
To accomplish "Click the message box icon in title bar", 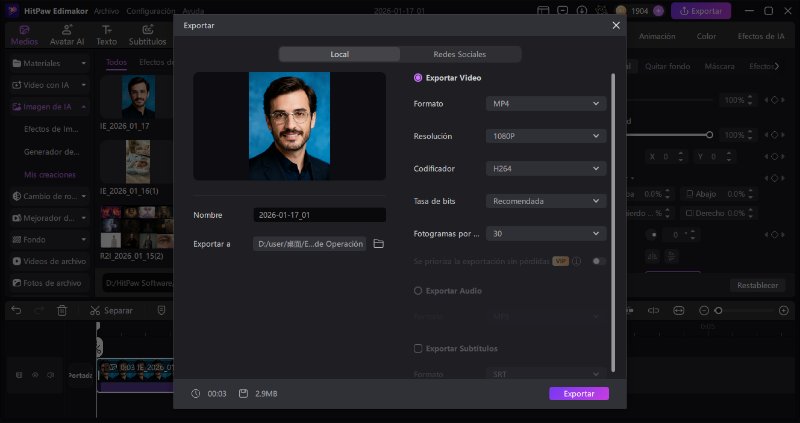I will coord(562,11).
